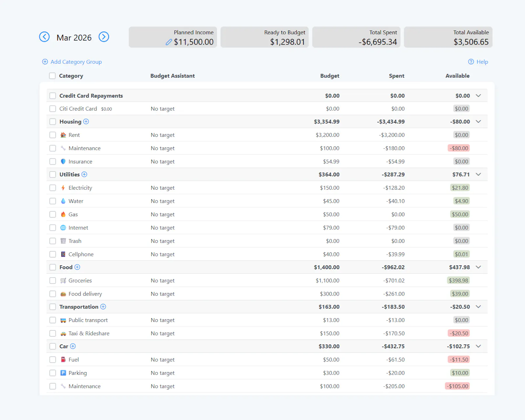Click the Rent house icon

tap(63, 135)
